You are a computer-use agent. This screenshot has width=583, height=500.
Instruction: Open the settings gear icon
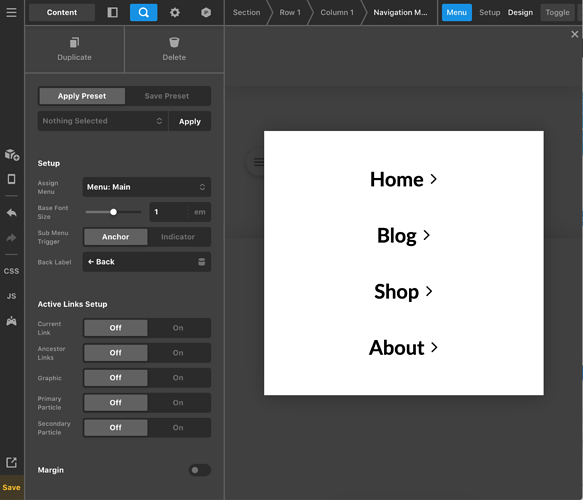tap(175, 12)
